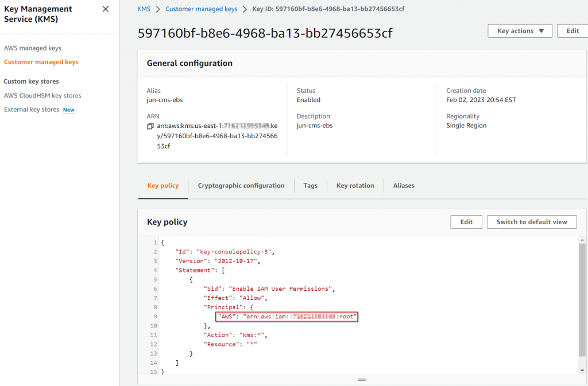Click the "Resource": "*" line
The width and height of the screenshot is (588, 386).
[x=230, y=345]
